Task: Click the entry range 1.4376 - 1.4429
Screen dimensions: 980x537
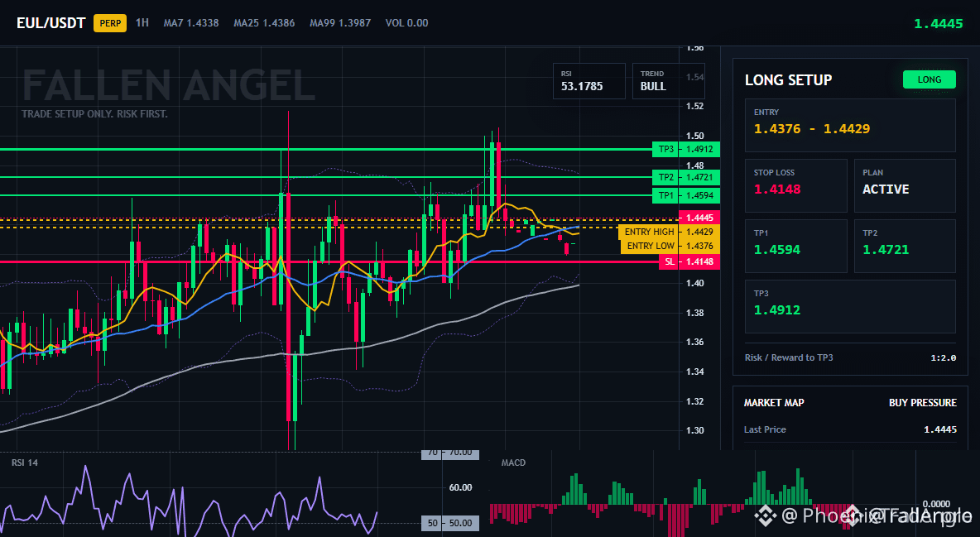Action: click(812, 129)
